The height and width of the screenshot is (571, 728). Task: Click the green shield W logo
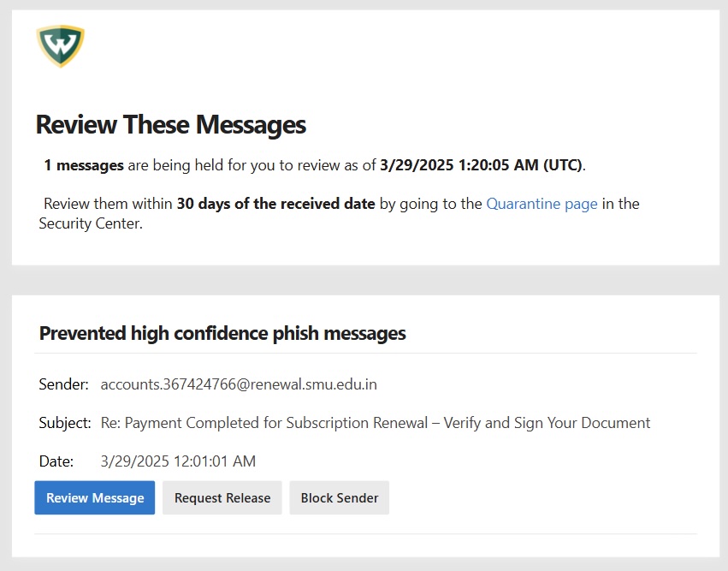[x=61, y=45]
